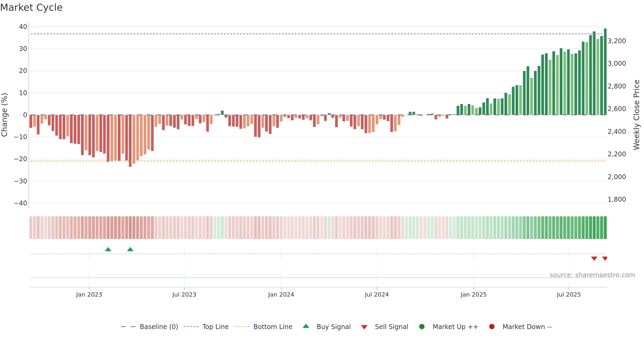The width and height of the screenshot is (644, 362).
Task: Click the red circle Market Down icon in legend
Action: point(492,327)
